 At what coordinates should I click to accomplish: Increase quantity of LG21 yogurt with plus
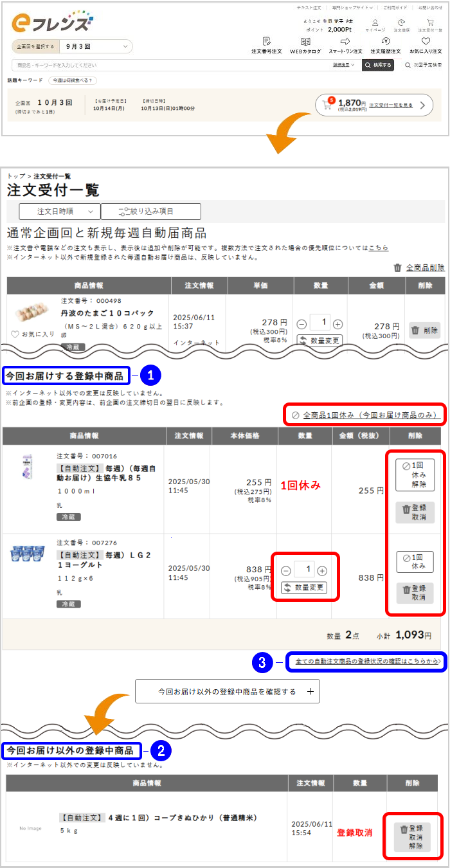322,571
